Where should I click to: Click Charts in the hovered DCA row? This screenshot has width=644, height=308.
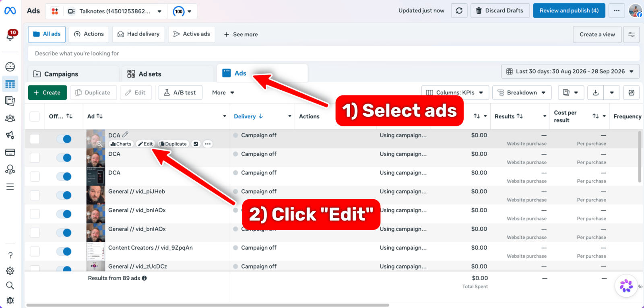(x=121, y=144)
